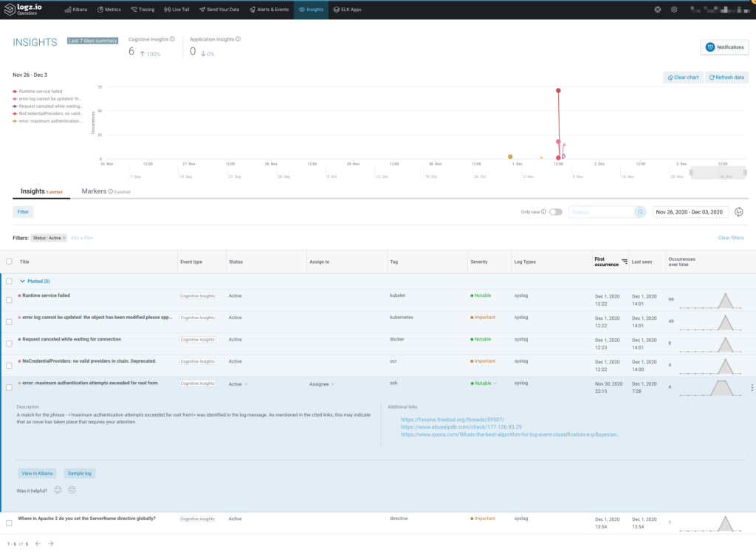Screen dimensions: 756x557
Task: Click the View in Kibana button
Action: (37, 473)
